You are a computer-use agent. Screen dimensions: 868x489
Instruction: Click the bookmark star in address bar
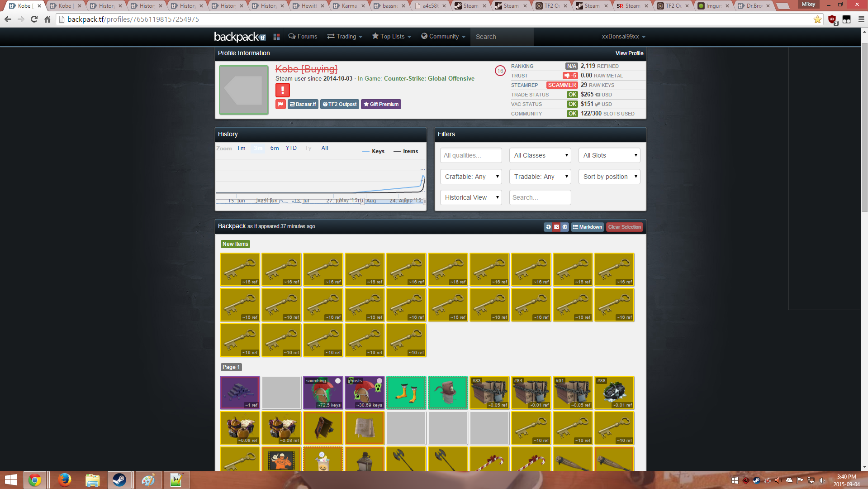(817, 19)
